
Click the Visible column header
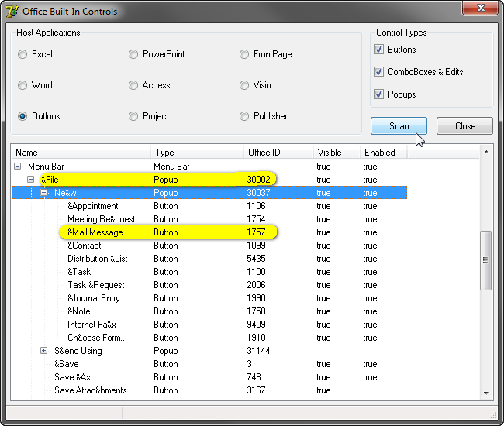[337, 152]
